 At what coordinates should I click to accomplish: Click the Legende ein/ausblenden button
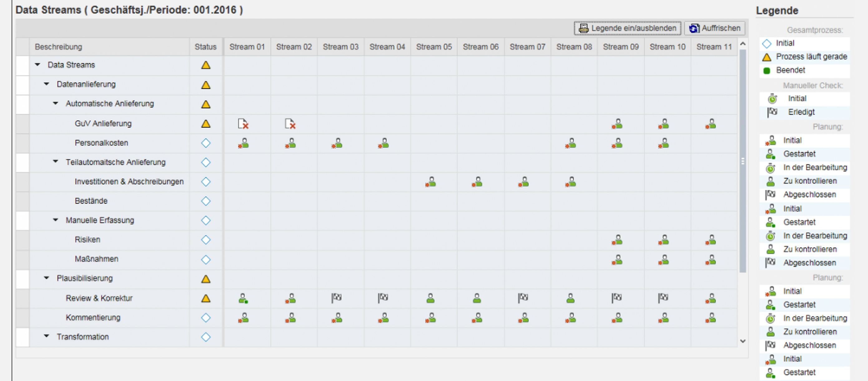(627, 28)
